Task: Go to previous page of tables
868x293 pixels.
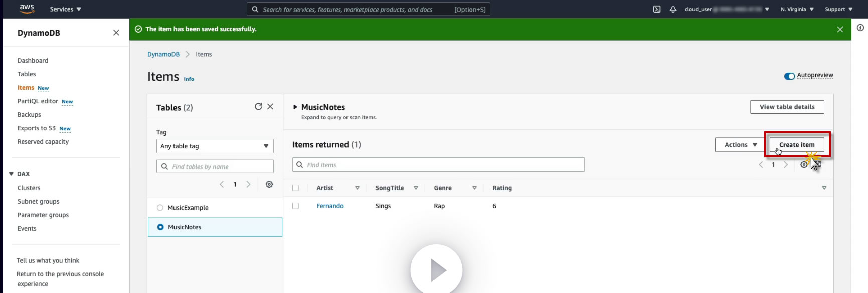Action: point(222,184)
